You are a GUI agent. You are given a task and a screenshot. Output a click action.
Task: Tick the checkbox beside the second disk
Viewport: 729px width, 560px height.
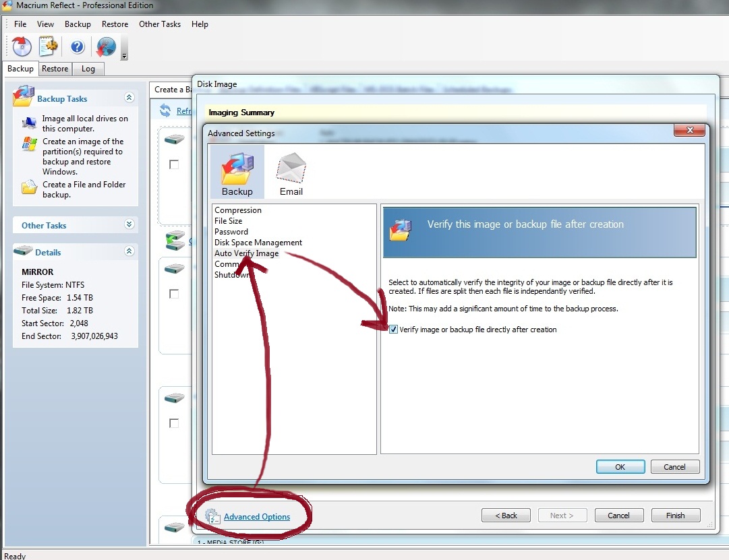pyautogui.click(x=174, y=294)
